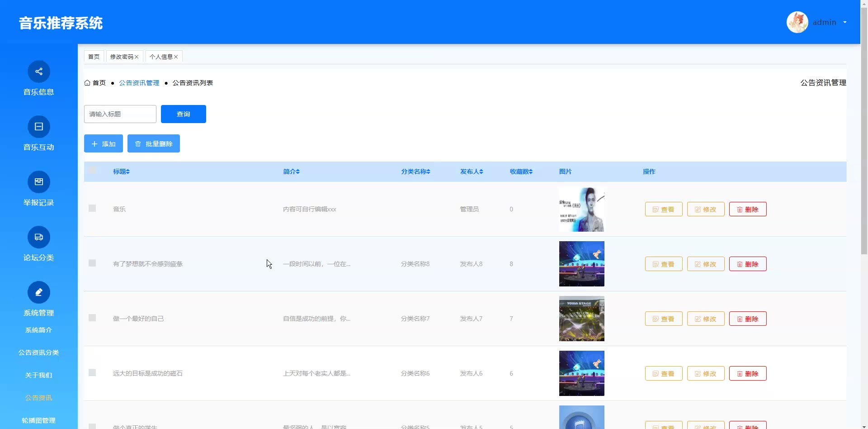Sort the table by 标题 column
The image size is (868, 429).
(x=128, y=172)
